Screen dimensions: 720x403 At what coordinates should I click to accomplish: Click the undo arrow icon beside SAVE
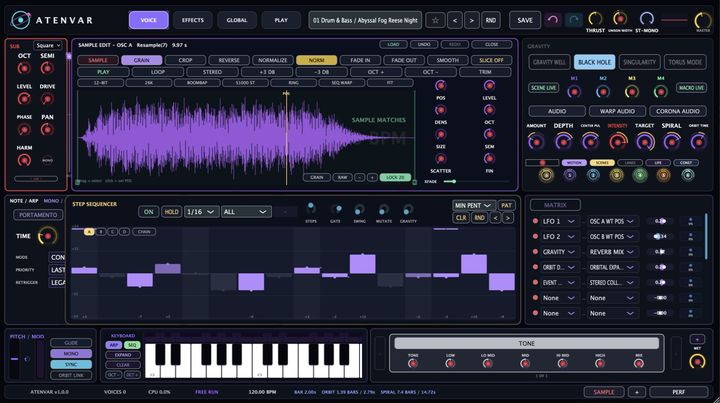point(553,20)
